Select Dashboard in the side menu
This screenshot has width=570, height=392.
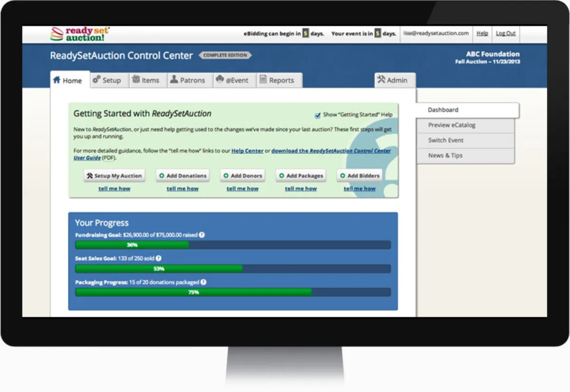point(468,110)
